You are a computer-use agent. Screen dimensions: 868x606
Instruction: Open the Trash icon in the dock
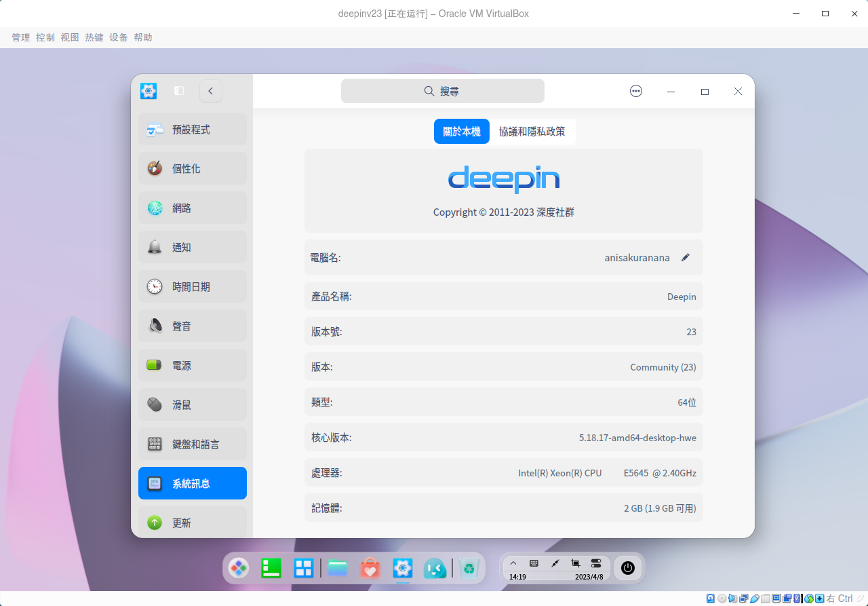coord(469,568)
